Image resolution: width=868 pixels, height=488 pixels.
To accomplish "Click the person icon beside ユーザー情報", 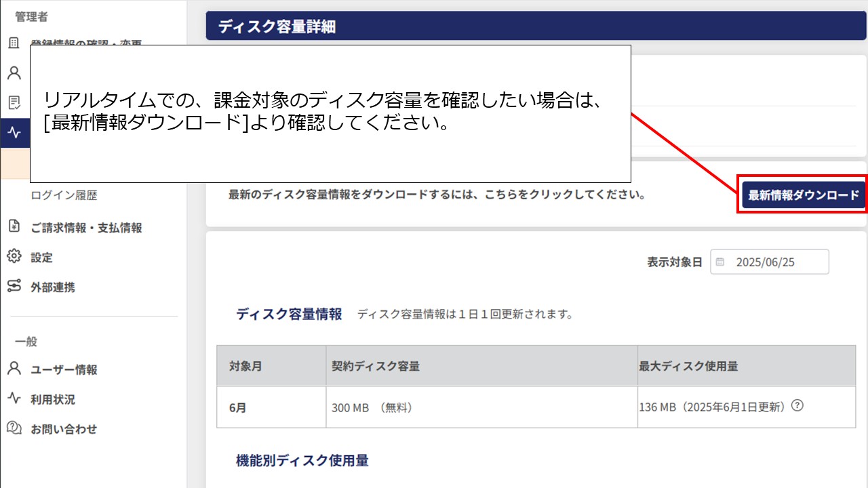I will coord(14,369).
